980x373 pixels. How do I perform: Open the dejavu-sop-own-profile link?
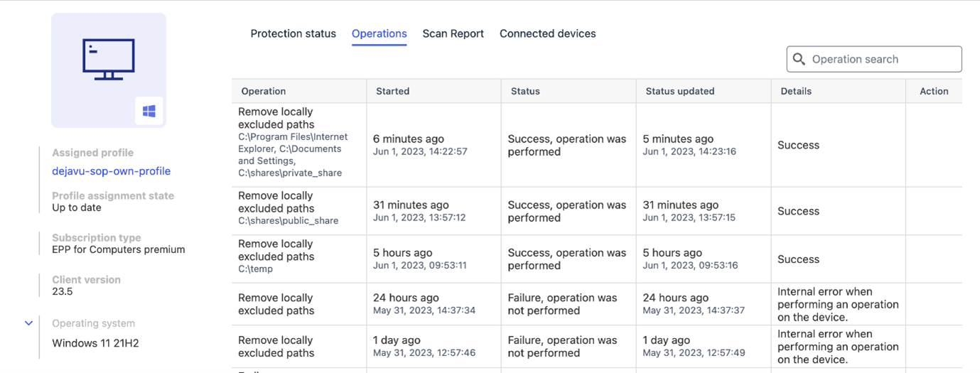[x=112, y=171]
